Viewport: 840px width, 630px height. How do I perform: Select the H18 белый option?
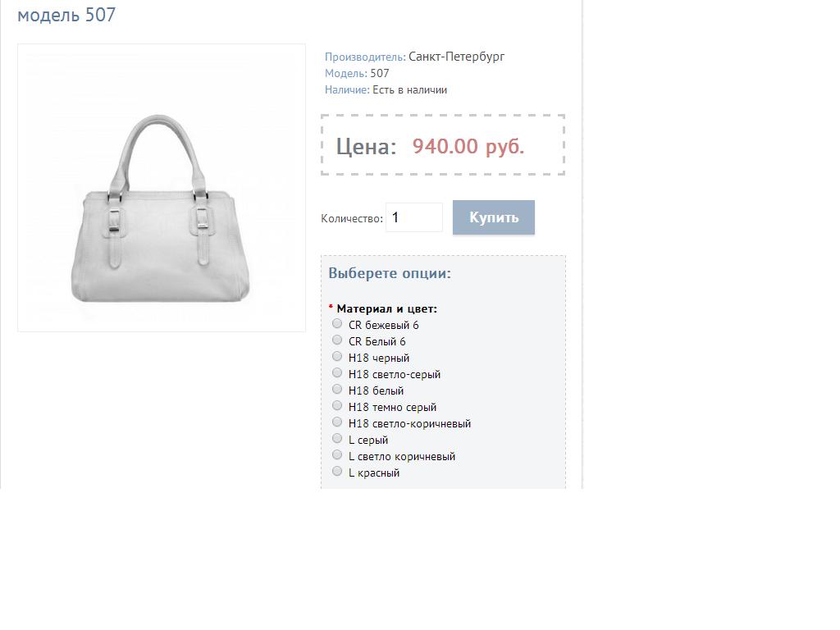(x=337, y=390)
